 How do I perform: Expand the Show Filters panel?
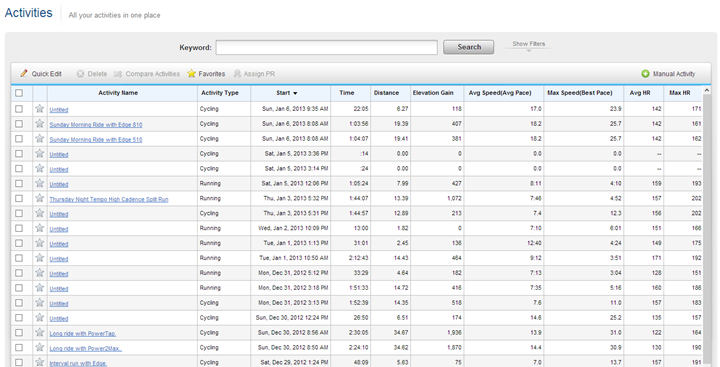tap(529, 45)
